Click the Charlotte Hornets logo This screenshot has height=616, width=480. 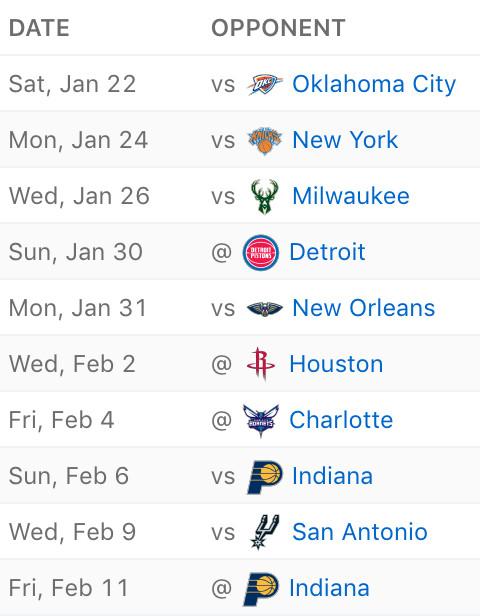click(x=261, y=420)
